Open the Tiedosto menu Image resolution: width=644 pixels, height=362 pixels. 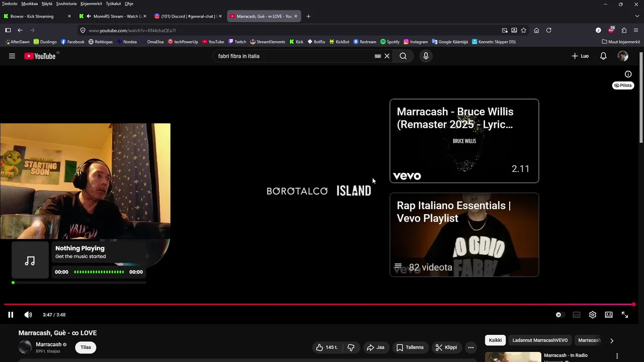10,4
